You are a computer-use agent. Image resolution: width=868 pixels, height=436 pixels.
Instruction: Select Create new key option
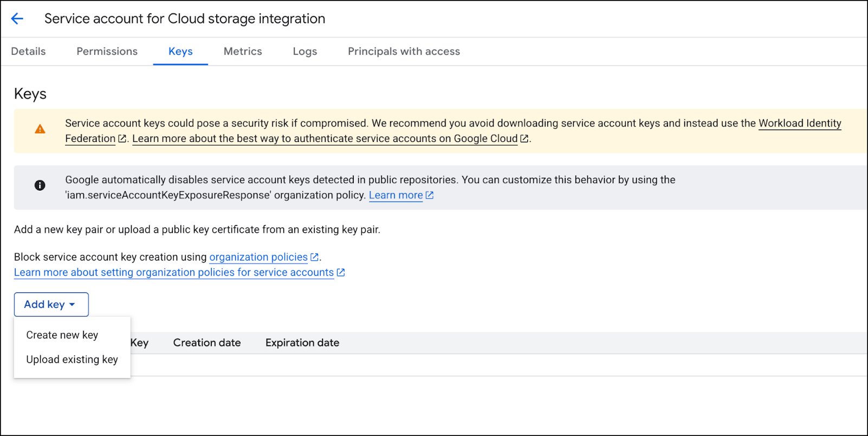pos(62,335)
